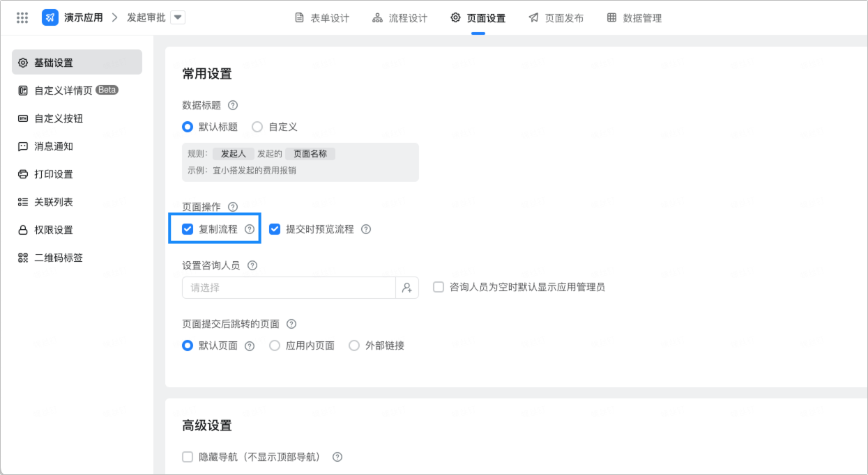868x475 pixels.
Task: Click the help icon beside 数据标题
Action: click(233, 105)
